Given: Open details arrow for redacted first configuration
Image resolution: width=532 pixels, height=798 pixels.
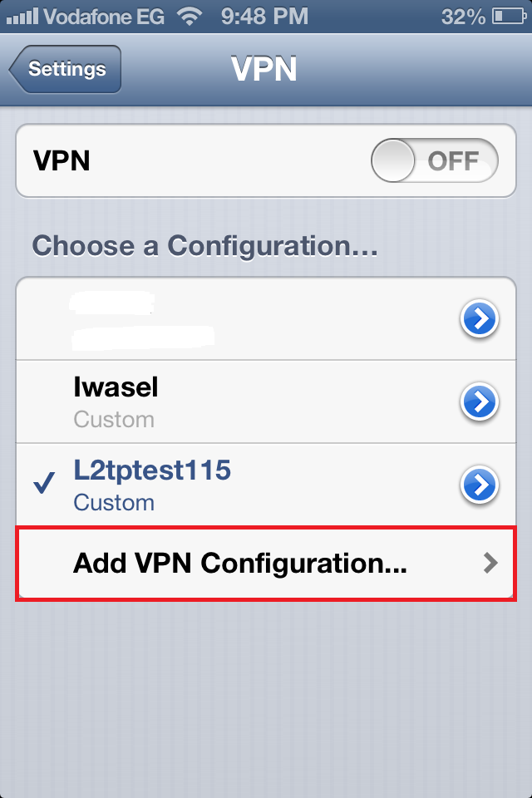Looking at the screenshot, I should 479,319.
